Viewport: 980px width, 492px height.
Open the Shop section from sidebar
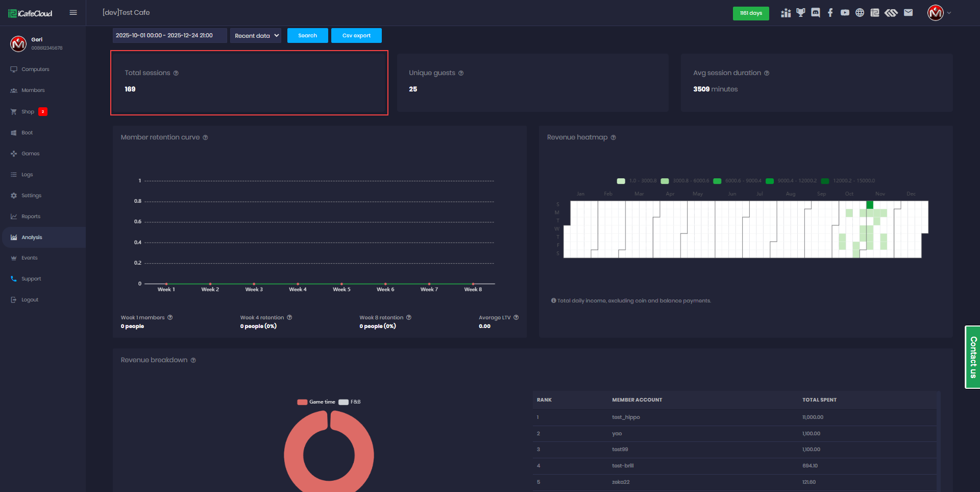tap(28, 111)
